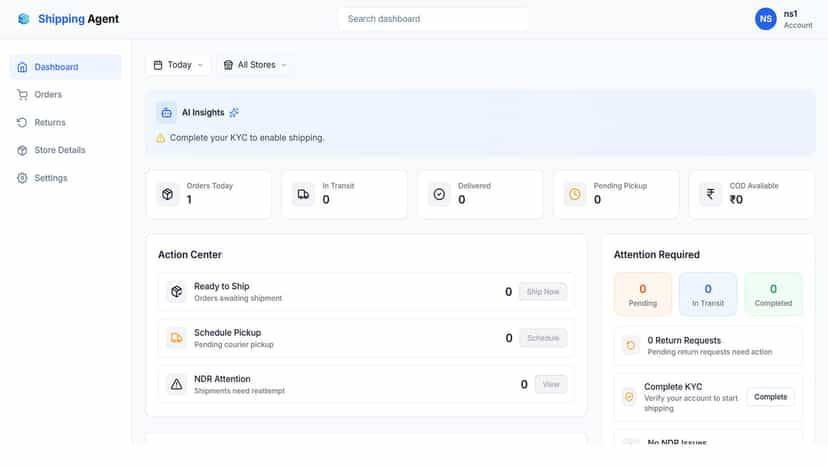The height and width of the screenshot is (466, 828).
Task: Focus the Search dashboard field
Action: [x=433, y=19]
